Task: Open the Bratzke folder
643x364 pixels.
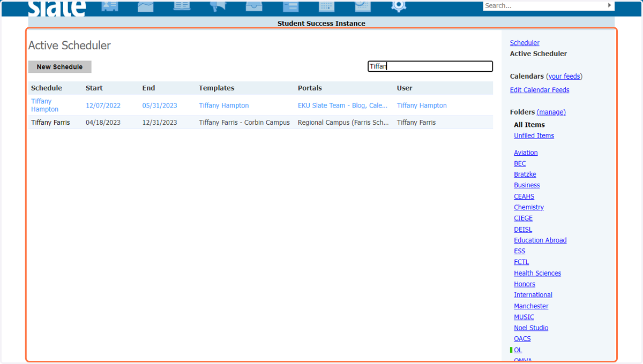Action: click(x=525, y=175)
